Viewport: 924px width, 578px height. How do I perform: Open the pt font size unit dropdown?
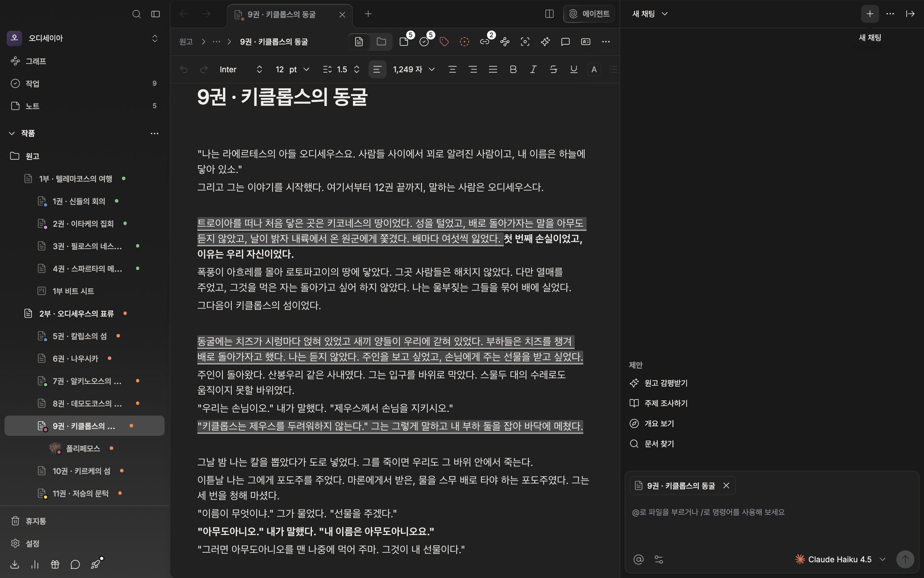299,69
